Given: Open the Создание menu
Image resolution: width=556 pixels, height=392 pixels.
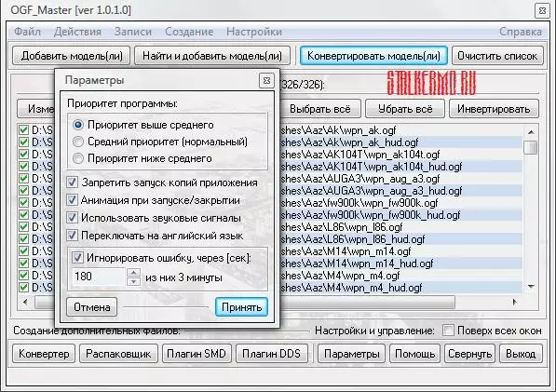Looking at the screenshot, I should pos(189,32).
